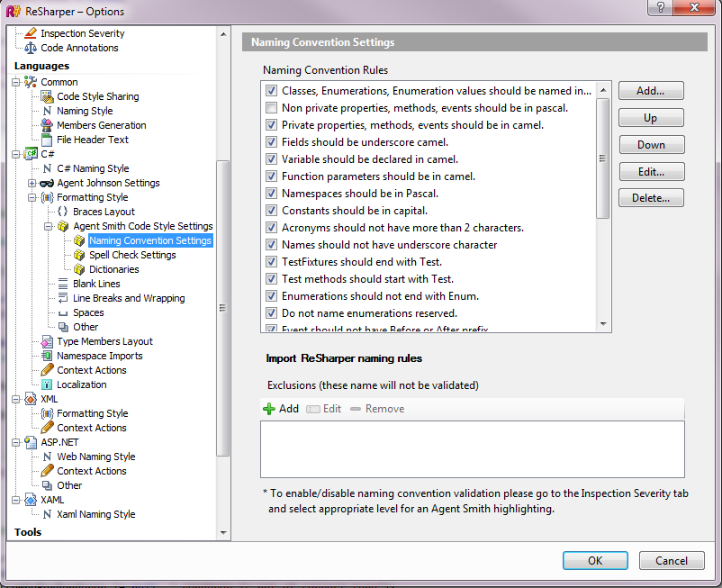The image size is (722, 588).
Task: Click the Common languages icon
Action: (31, 82)
